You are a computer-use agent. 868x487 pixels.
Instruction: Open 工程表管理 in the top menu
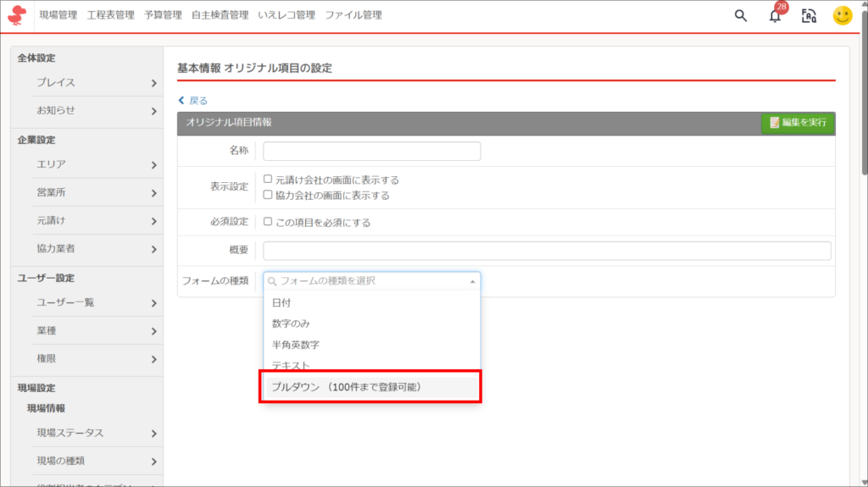tap(112, 15)
